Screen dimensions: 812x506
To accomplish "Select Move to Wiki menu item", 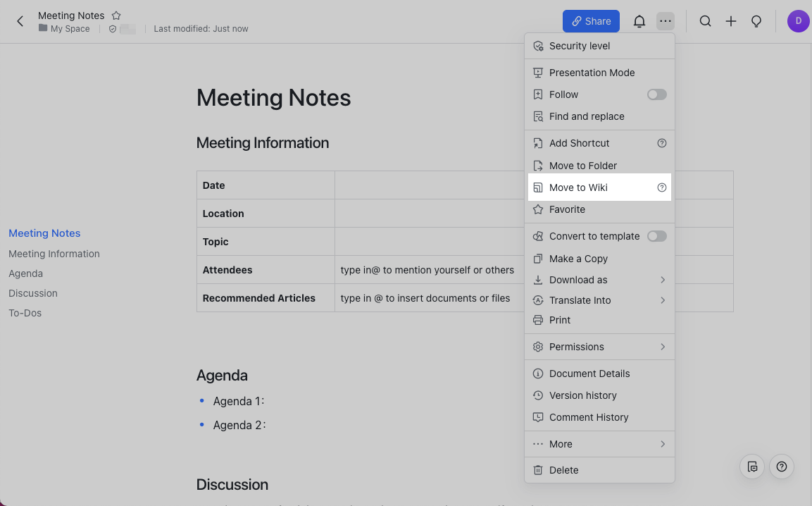I will (578, 187).
